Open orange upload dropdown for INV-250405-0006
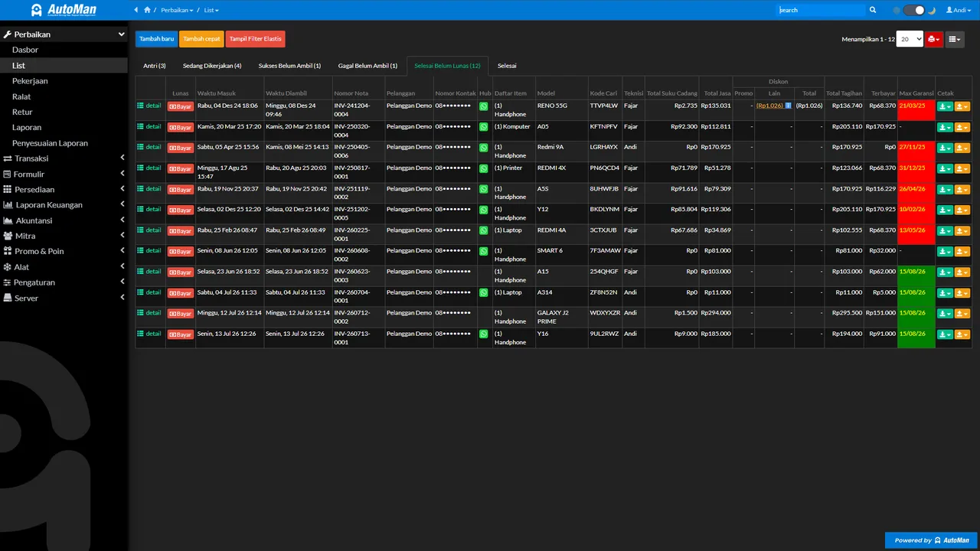This screenshot has width=980, height=551. click(962, 148)
